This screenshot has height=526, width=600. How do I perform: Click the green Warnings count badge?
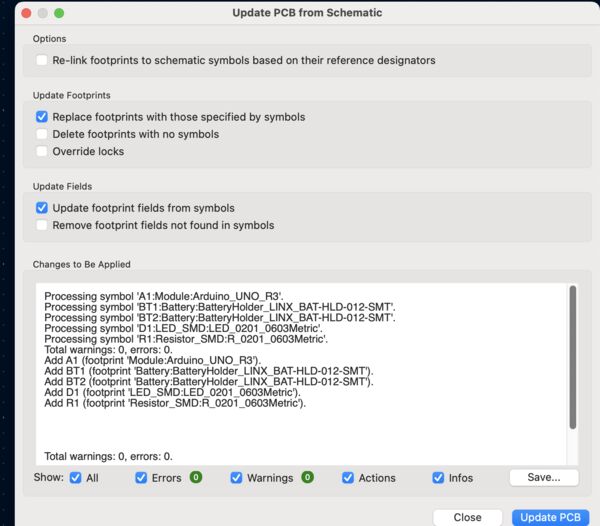307,478
